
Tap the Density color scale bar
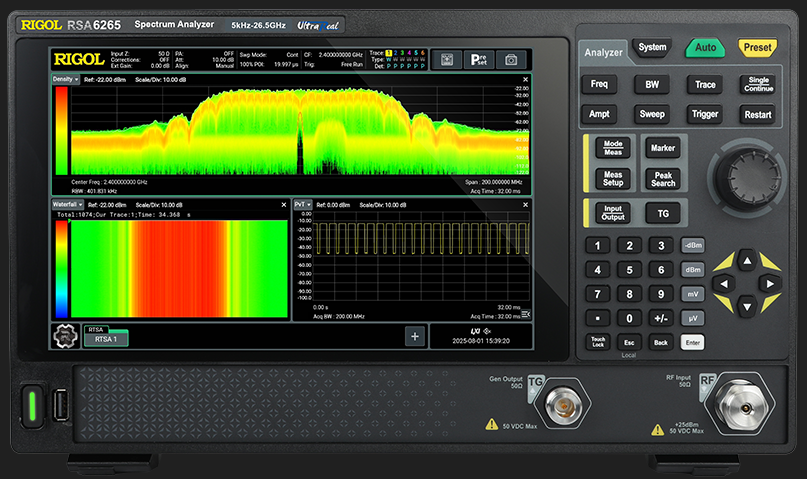[61, 131]
